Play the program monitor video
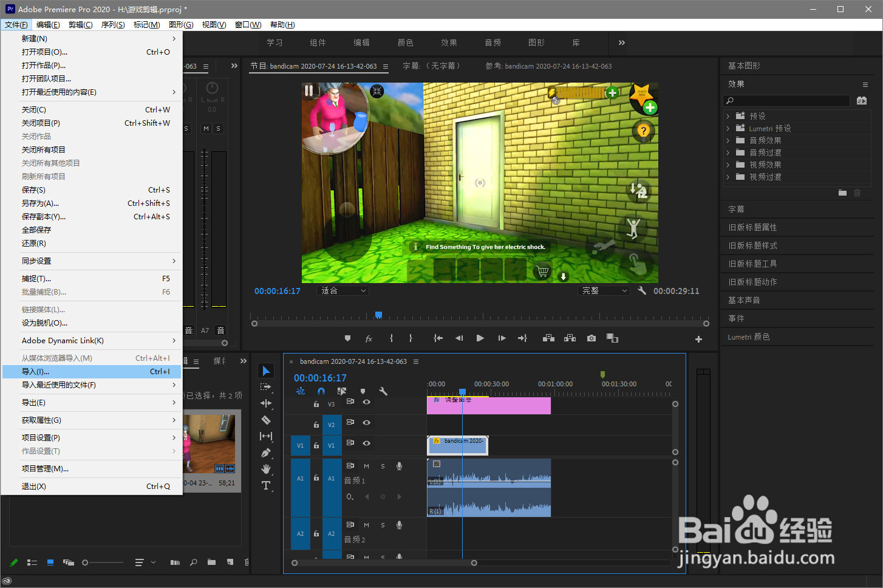The height and width of the screenshot is (588, 883). pos(480,338)
